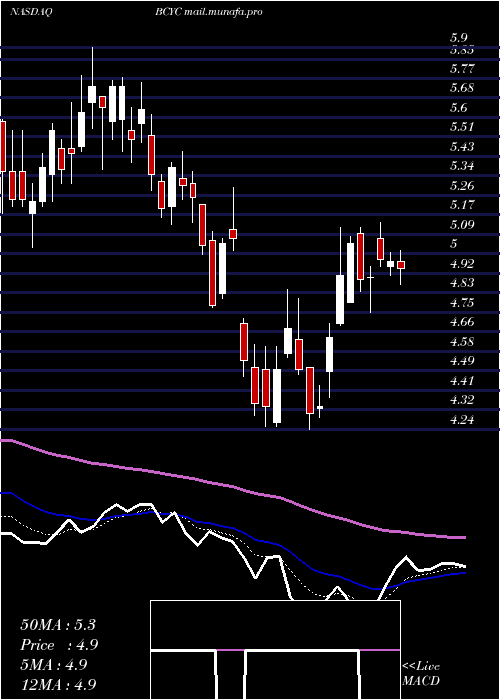Click the 5.6 price axis label
This screenshot has width=500, height=700.
click(x=459, y=108)
